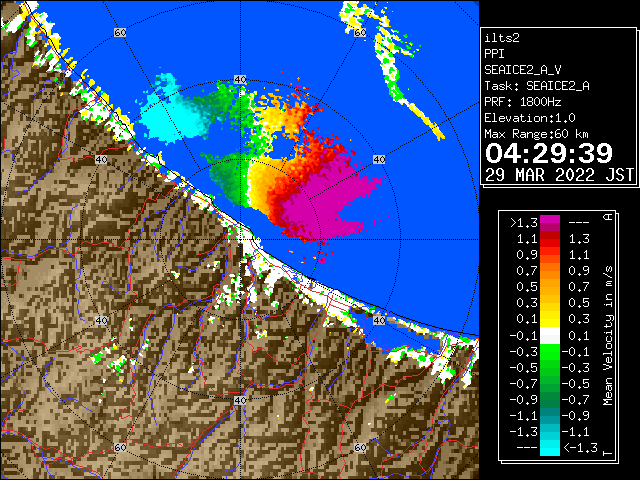Click the '40' range label due north of center
The width and height of the screenshot is (640, 480).
point(240,80)
